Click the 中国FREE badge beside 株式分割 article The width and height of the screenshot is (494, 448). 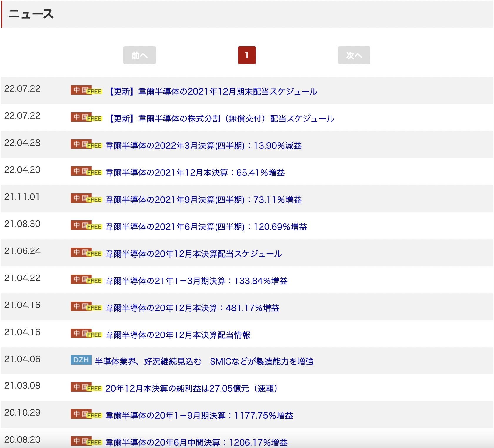(x=86, y=117)
